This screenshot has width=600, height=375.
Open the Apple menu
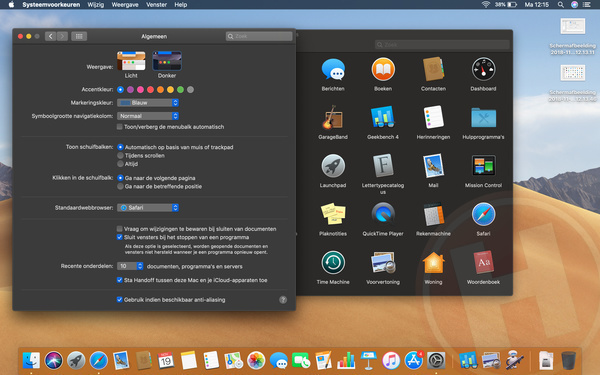pos(11,5)
